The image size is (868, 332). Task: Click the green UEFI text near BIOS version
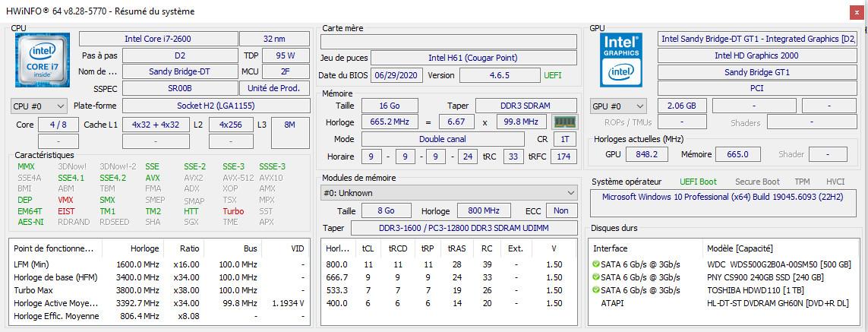coord(552,74)
